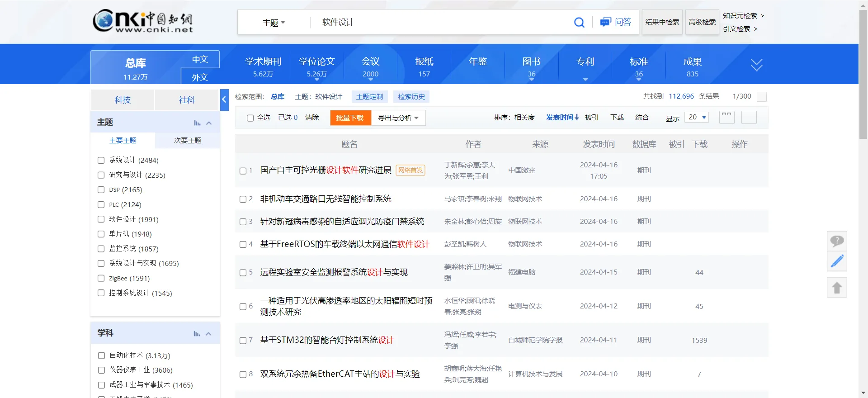Click next page box beside 1/300

pyautogui.click(x=762, y=97)
